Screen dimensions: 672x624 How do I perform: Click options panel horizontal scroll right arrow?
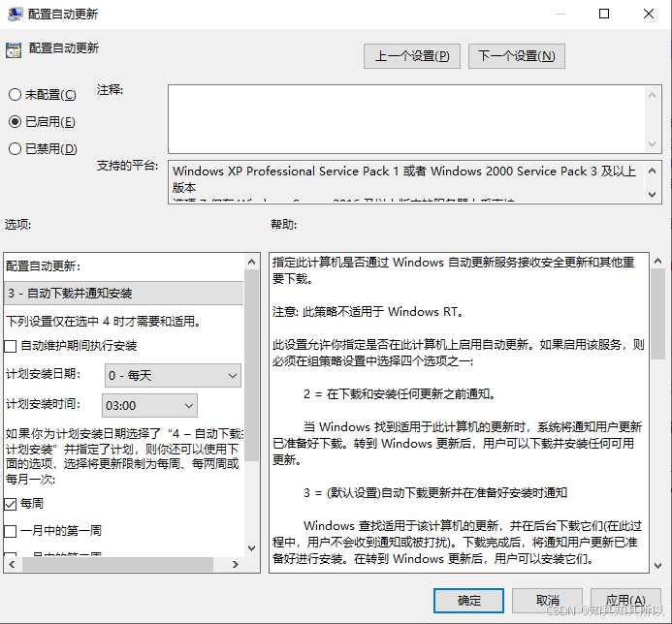tap(236, 565)
